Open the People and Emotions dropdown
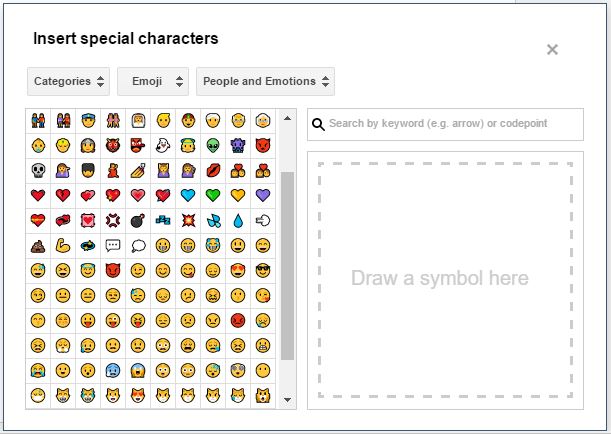 pos(265,81)
